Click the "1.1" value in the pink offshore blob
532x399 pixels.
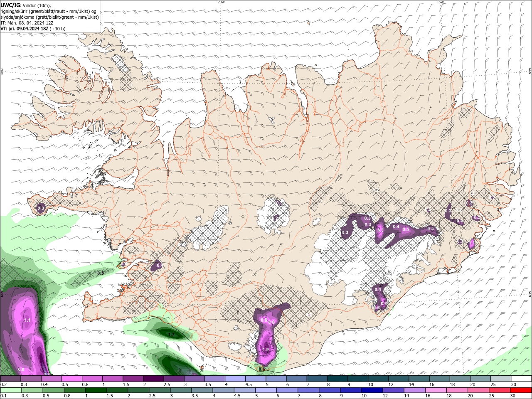[x=27, y=320]
